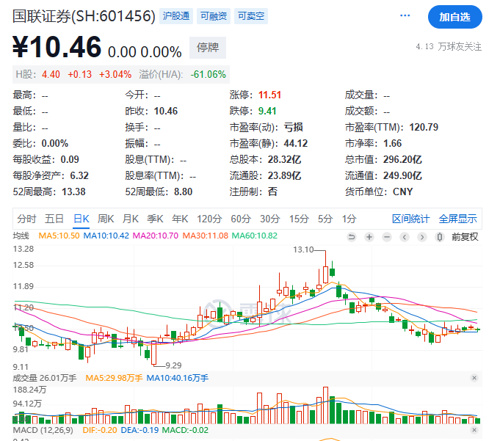Click 跌停 value 9.41
500x441 pixels.
click(267, 111)
